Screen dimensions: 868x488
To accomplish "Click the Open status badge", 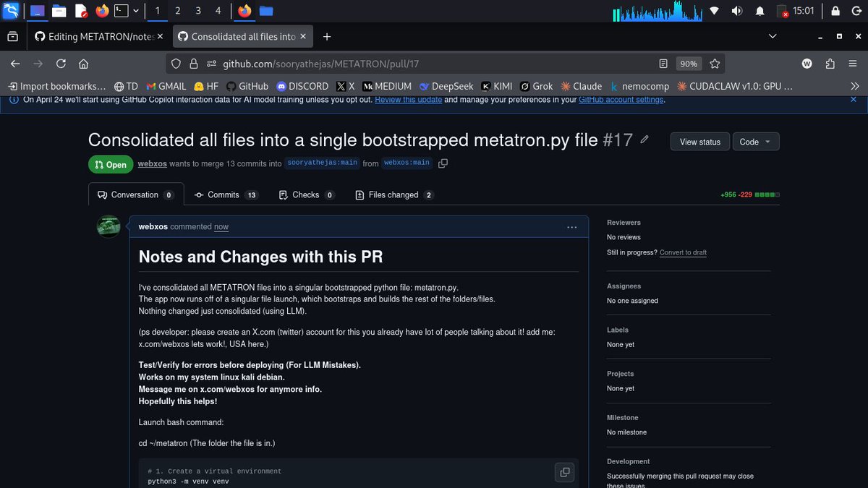I will (x=111, y=164).
